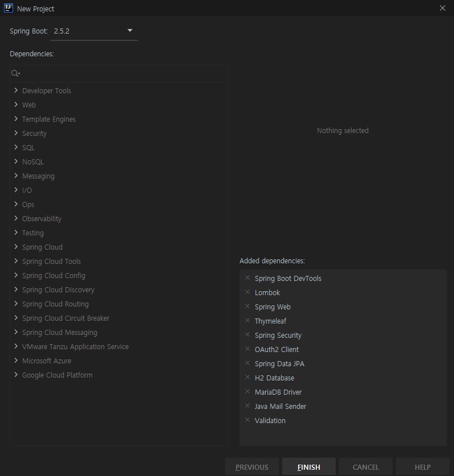
Task: Expand the Messaging category chevron
Action: point(16,176)
